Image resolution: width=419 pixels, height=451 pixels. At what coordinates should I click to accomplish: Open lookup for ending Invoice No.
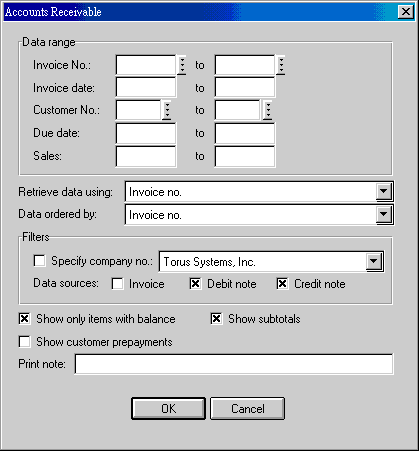point(281,65)
